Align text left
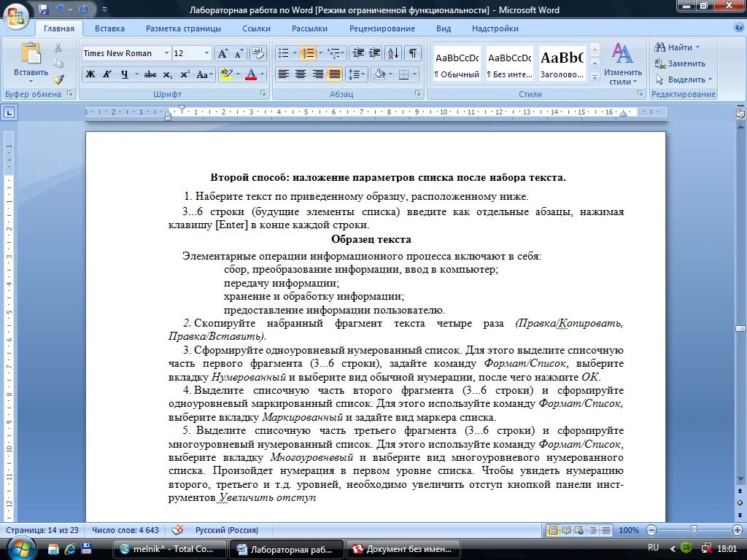747x560 pixels. [x=284, y=74]
